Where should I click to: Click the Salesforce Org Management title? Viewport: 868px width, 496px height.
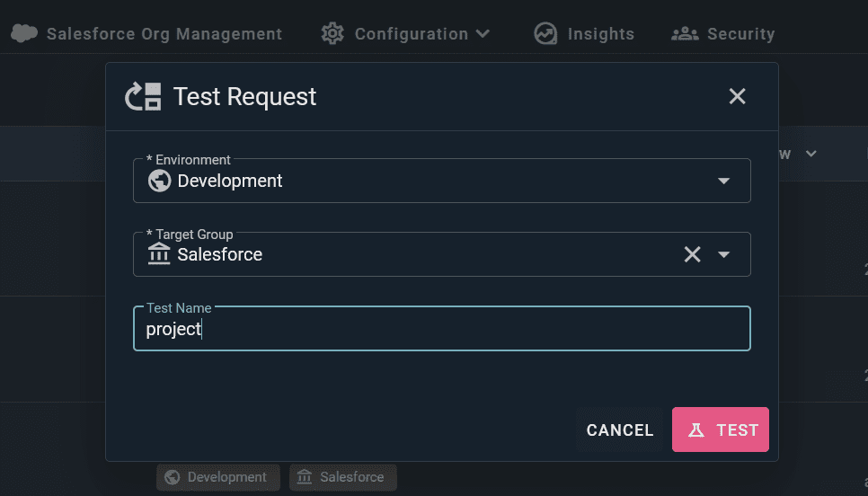(164, 34)
